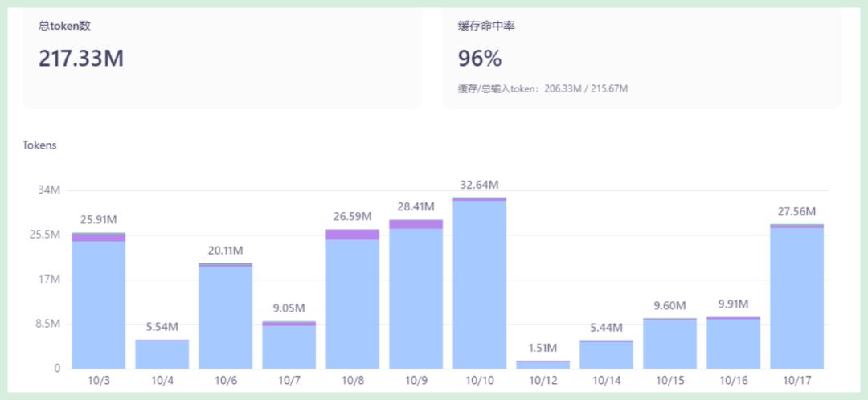Click the 10/17 bar showing 27.56M
This screenshot has width=868, height=400.
pos(796,296)
